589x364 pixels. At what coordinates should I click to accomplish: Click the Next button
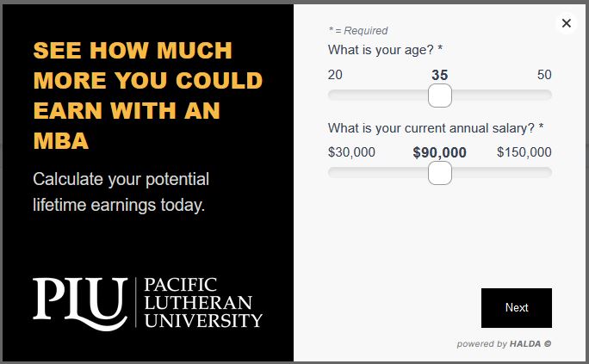coord(517,308)
